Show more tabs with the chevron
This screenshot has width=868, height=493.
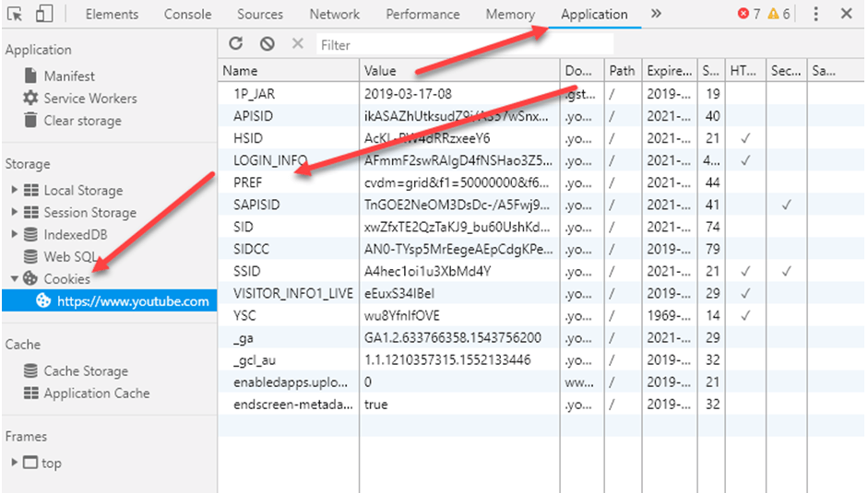[x=656, y=14]
